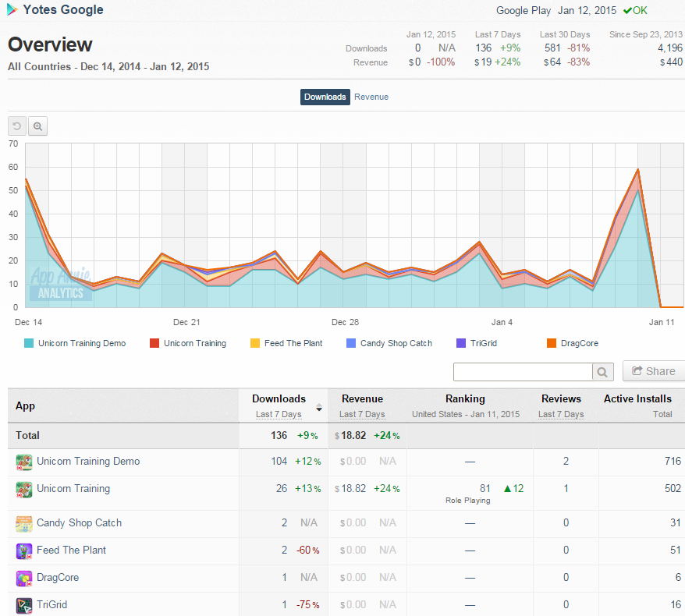Click the 581 last 30 days downloads value

552,48
